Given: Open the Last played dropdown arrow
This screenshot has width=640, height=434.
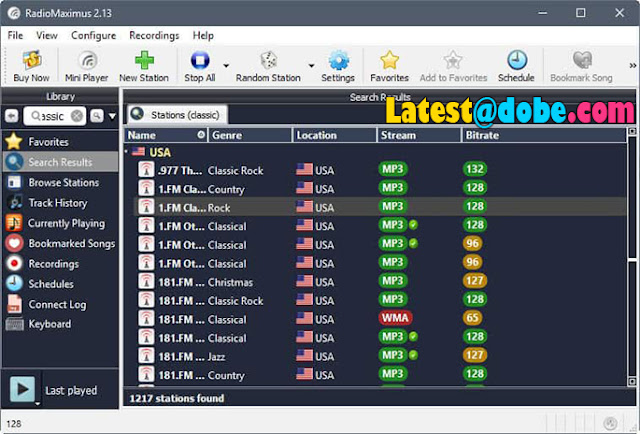Looking at the screenshot, I should point(38,404).
